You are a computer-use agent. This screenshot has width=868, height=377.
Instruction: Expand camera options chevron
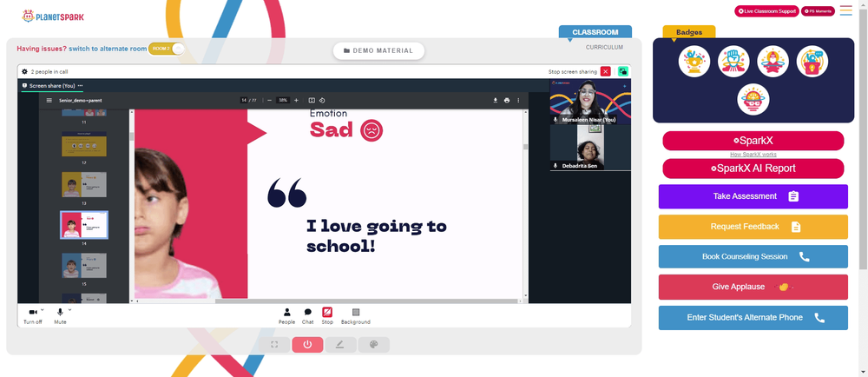(x=42, y=310)
